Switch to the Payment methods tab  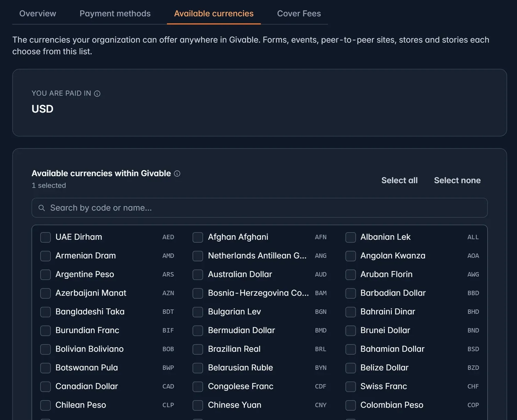[115, 13]
